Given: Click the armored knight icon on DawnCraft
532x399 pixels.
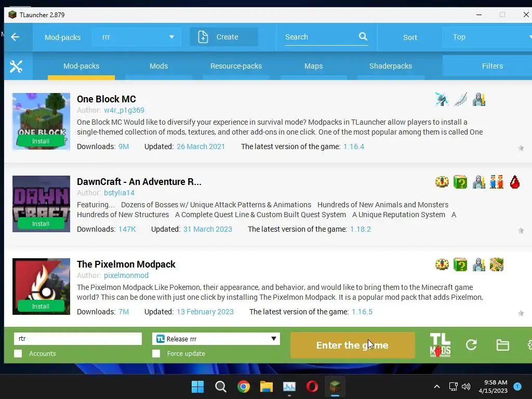Looking at the screenshot, I should pyautogui.click(x=478, y=182).
